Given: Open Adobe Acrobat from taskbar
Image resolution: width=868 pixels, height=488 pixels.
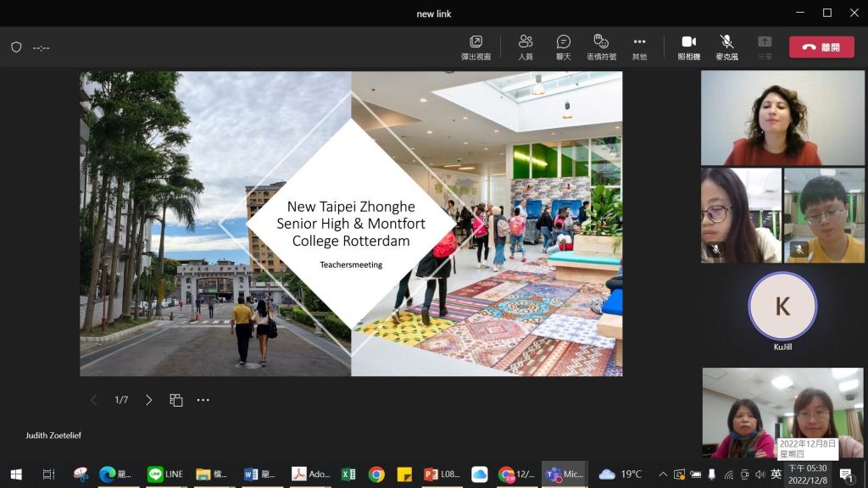Looking at the screenshot, I should pyautogui.click(x=310, y=474).
